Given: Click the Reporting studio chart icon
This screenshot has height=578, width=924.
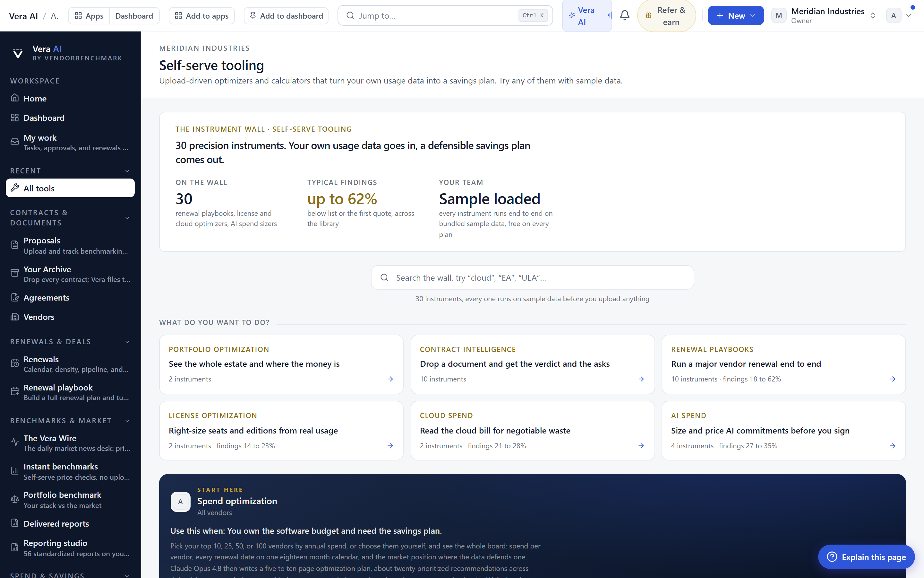Looking at the screenshot, I should click(x=14, y=547).
